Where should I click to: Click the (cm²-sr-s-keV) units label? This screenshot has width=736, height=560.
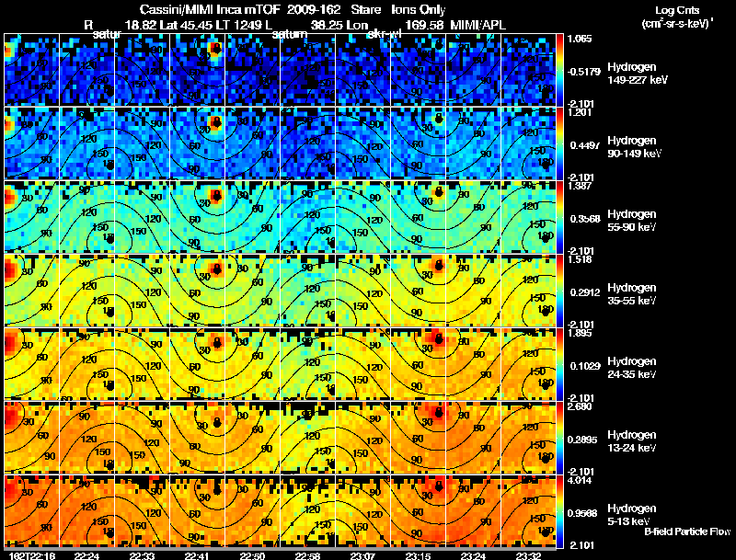tap(677, 24)
